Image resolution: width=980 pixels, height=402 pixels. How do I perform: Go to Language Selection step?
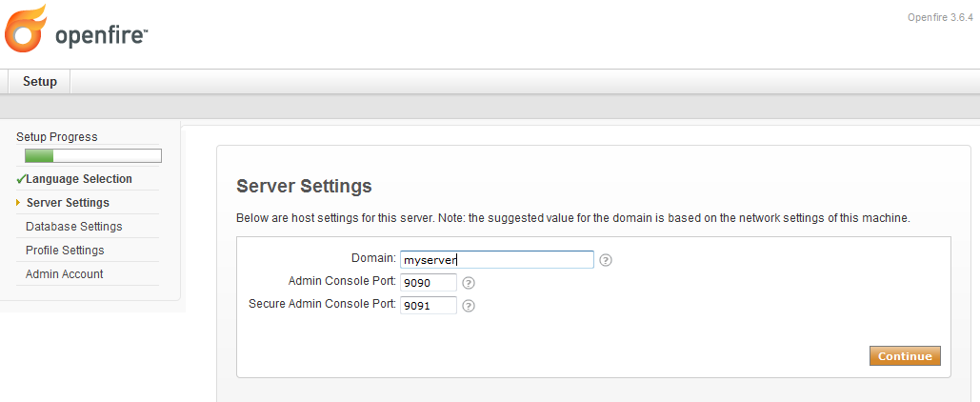79,179
